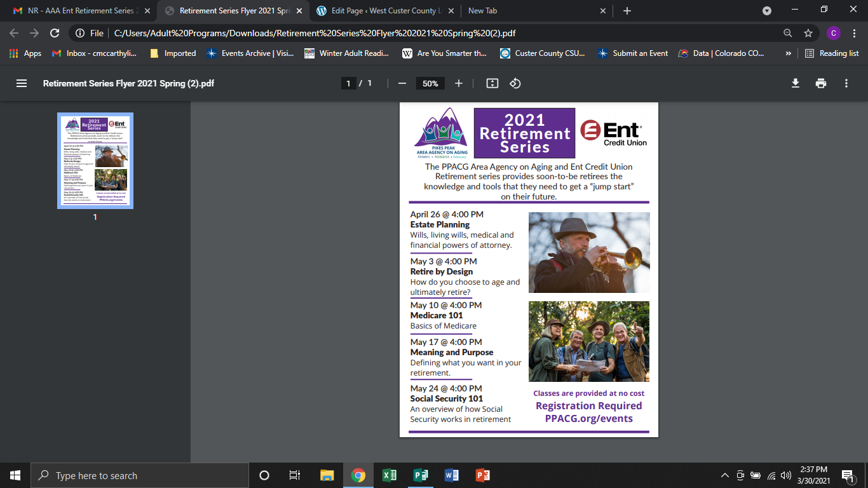Download the Retirement Series PDF

tap(795, 83)
